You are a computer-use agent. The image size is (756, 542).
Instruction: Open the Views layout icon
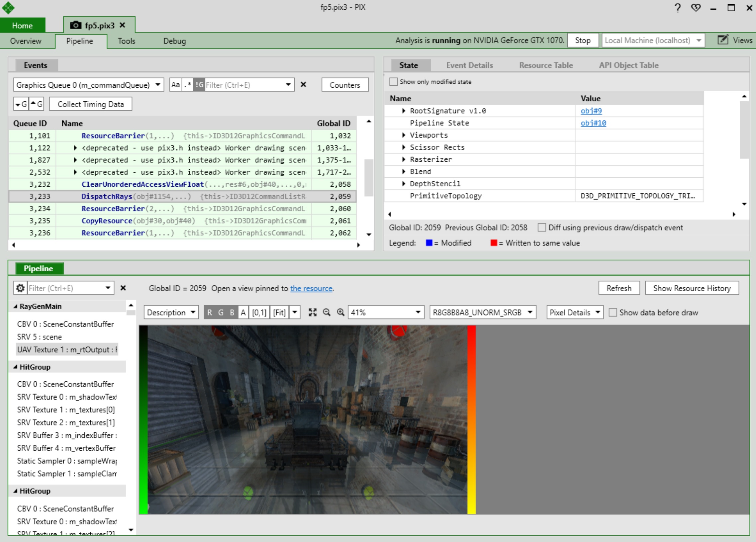[723, 40]
